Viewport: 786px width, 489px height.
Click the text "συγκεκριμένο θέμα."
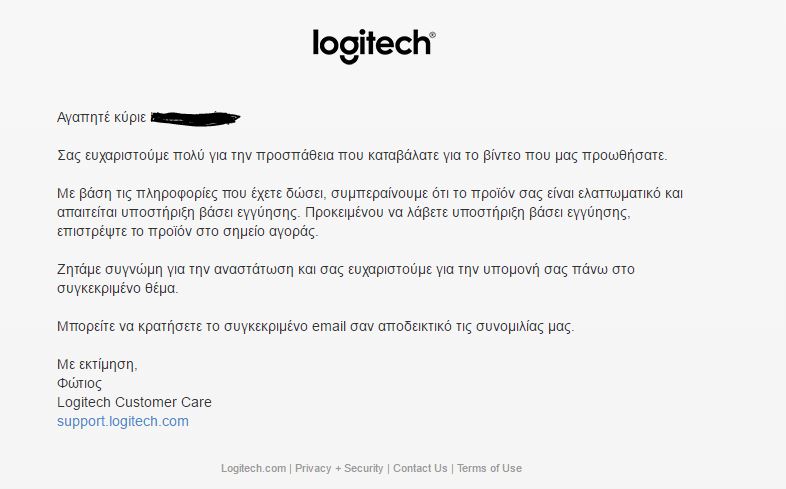point(118,289)
